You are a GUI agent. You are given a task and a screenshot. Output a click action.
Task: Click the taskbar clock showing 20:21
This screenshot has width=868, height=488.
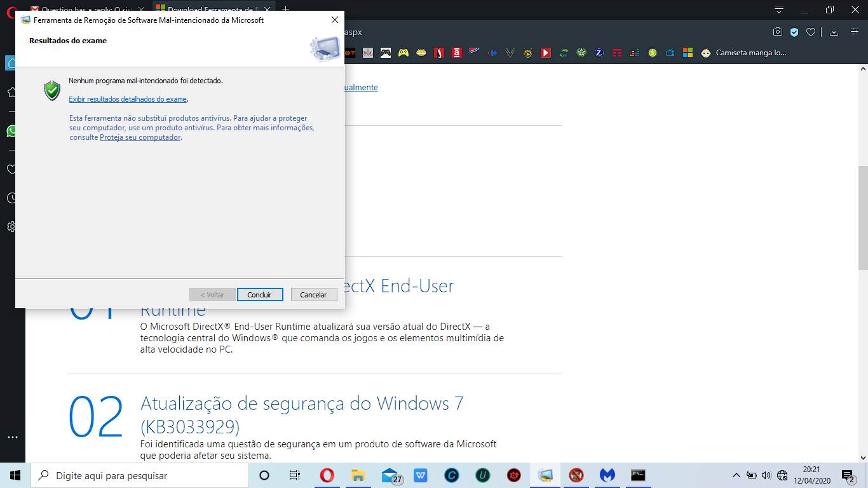tap(811, 475)
